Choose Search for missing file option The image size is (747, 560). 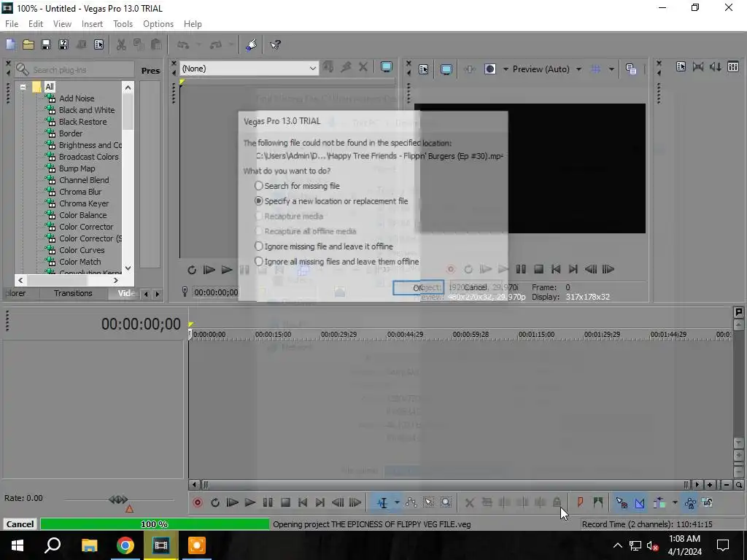pyautogui.click(x=298, y=186)
